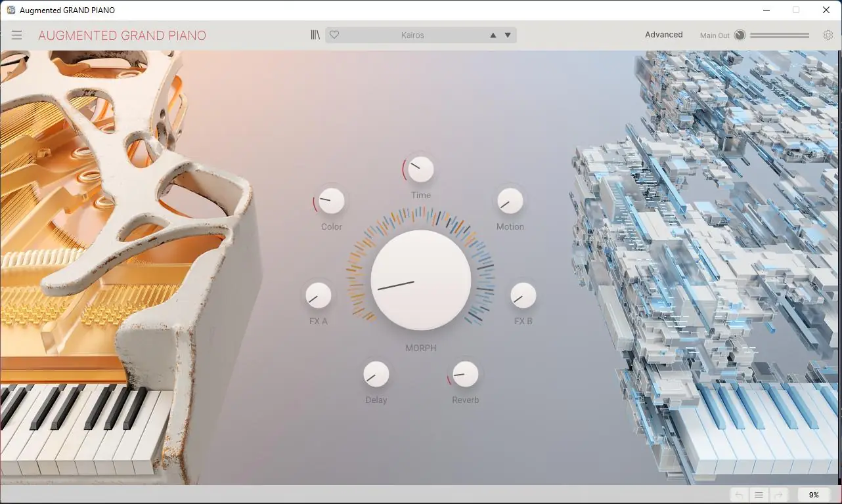The height and width of the screenshot is (504, 842).
Task: Open the edit history list
Action: click(x=759, y=495)
